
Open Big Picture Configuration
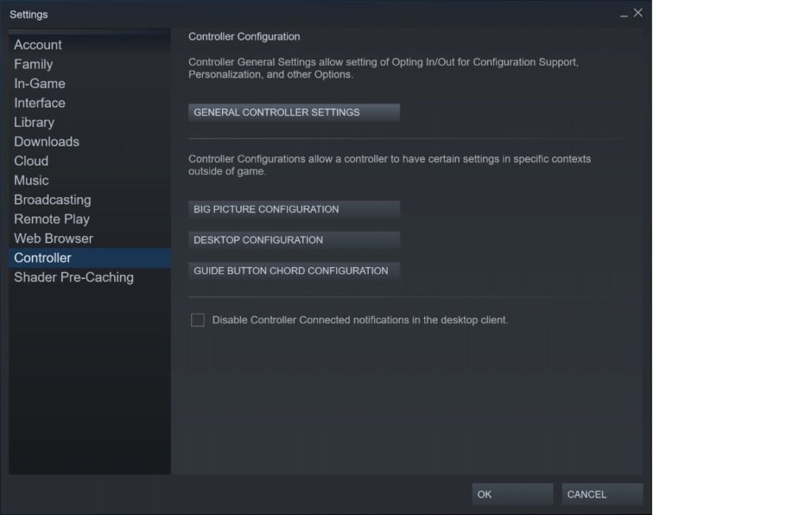coord(294,210)
